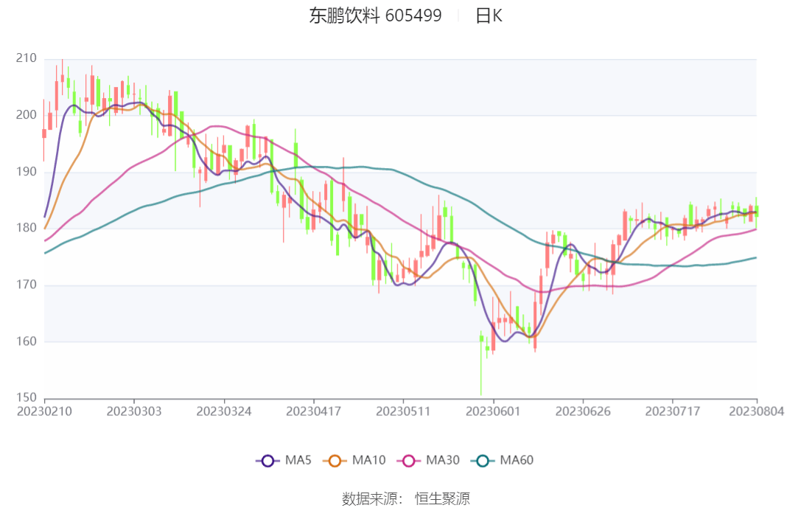Click the 东鹏饮料 605499 title text
Image resolution: width=812 pixels, height=508 pixels.
click(x=375, y=15)
